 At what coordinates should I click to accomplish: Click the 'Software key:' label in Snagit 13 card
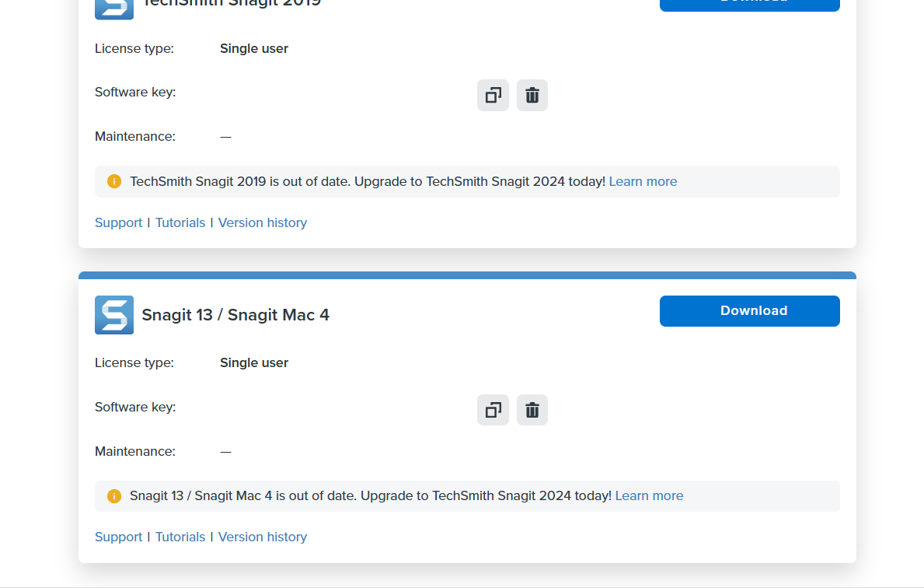pyautogui.click(x=135, y=408)
